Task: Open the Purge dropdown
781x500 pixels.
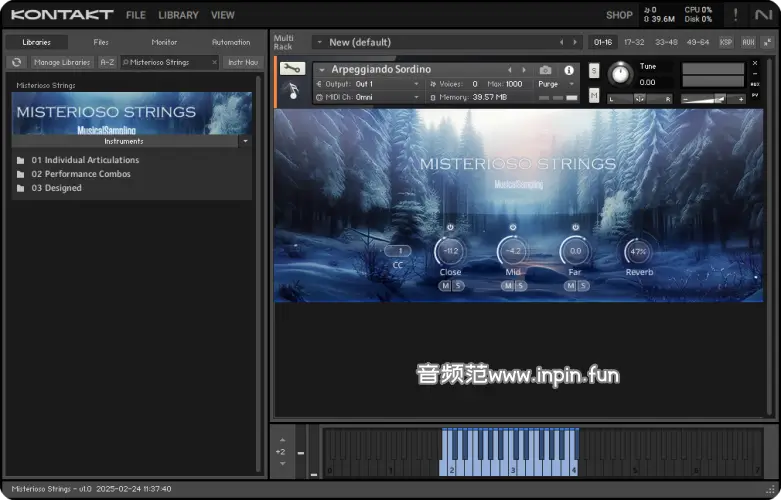Action: click(x=555, y=84)
